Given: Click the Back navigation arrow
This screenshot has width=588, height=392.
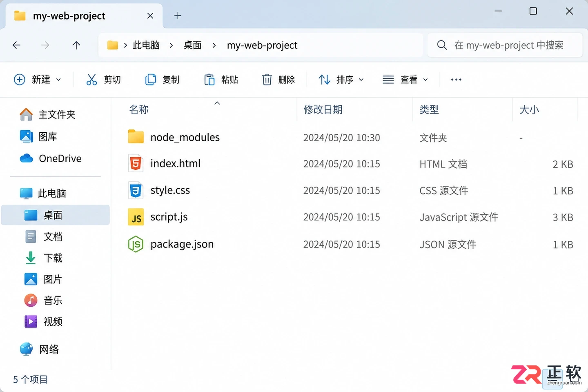Looking at the screenshot, I should coord(17,45).
